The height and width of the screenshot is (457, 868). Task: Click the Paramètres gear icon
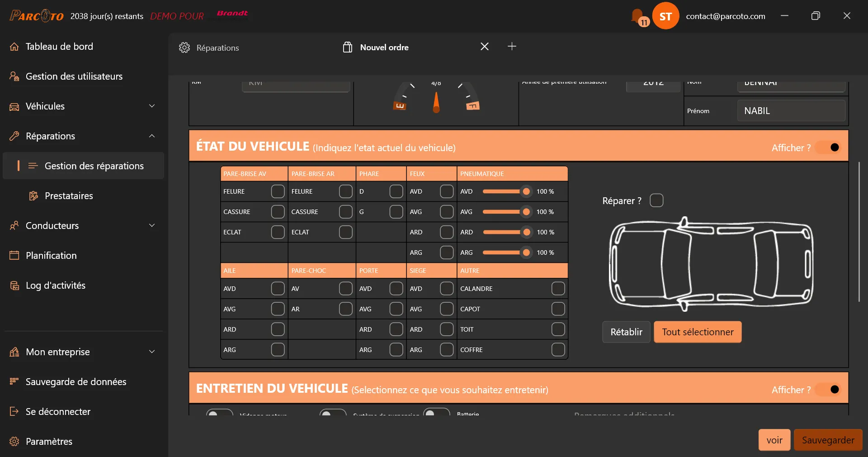14,442
